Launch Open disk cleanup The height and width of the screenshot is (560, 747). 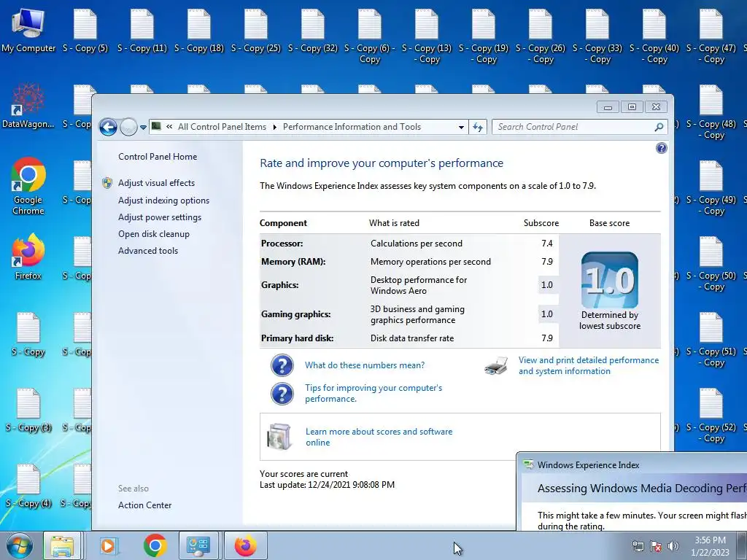[153, 234]
